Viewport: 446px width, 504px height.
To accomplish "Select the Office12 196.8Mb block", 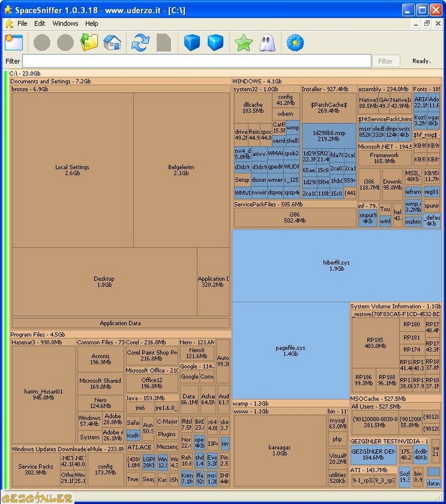I will (x=152, y=383).
